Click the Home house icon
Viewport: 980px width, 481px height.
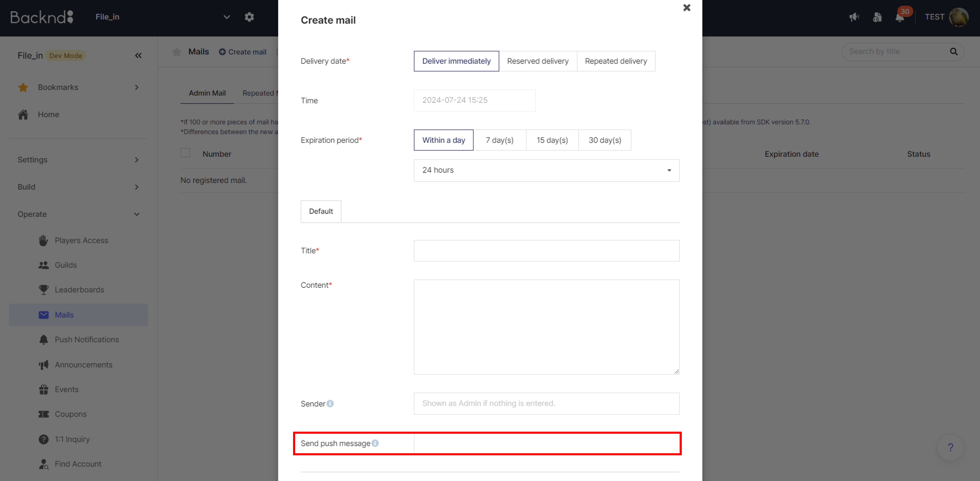(23, 114)
